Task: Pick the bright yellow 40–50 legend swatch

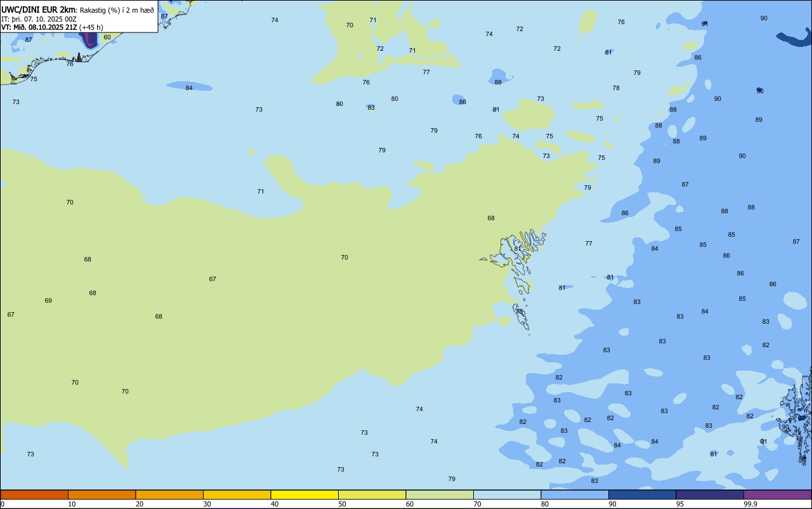Action: point(304,494)
